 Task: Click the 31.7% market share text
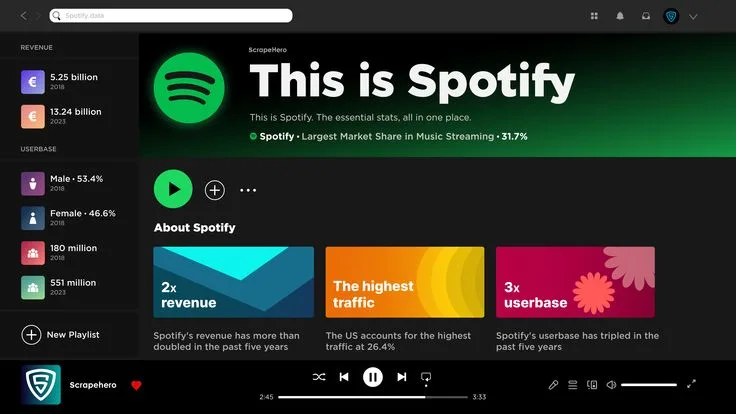click(514, 137)
